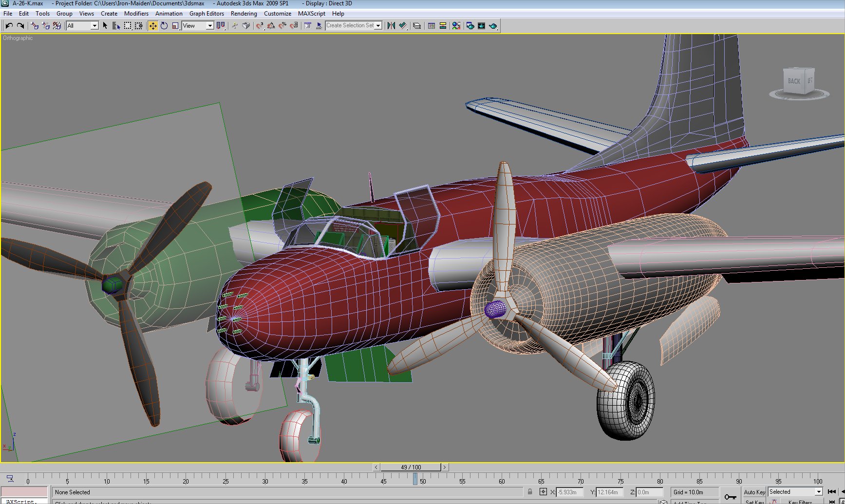Open the Create Selection Set dropdown

(x=354, y=25)
